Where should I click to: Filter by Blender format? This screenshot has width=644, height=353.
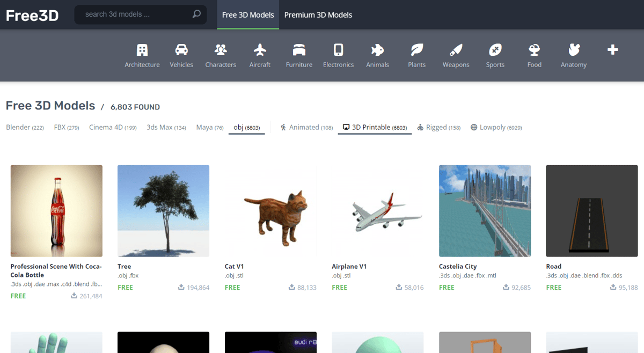25,127
